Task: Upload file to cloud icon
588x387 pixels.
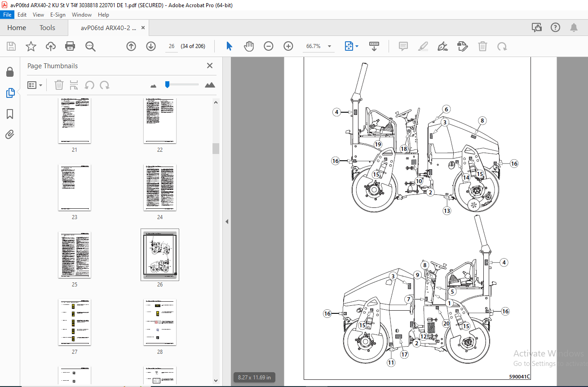Action: pos(51,46)
